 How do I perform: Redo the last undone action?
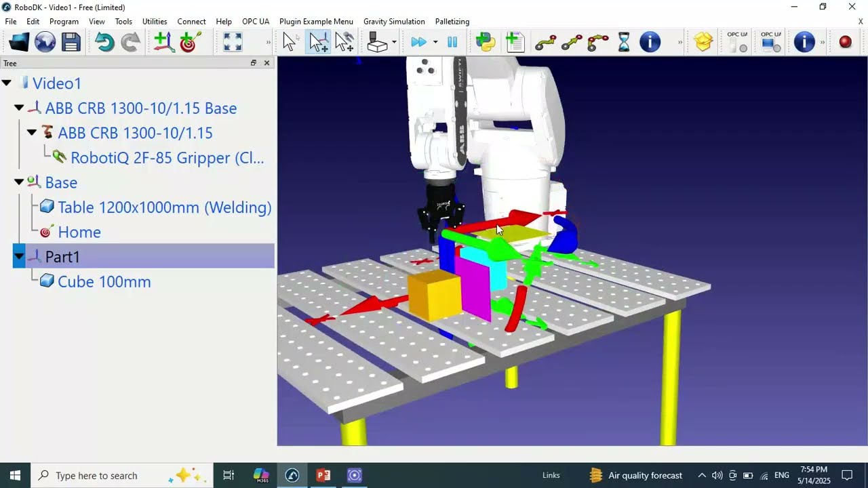(x=130, y=42)
